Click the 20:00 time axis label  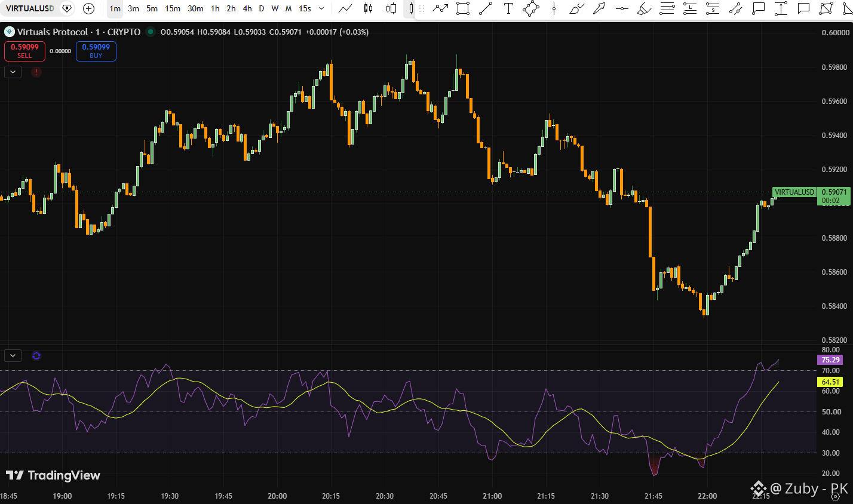point(277,496)
